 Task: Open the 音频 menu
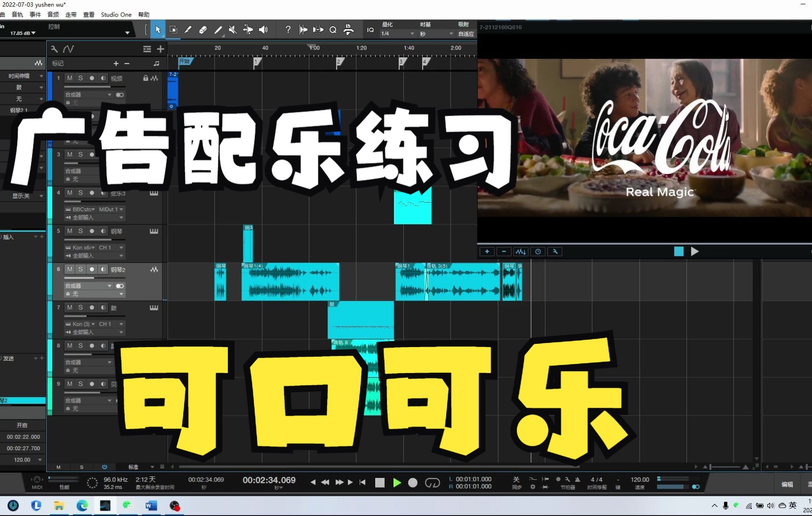coord(53,15)
